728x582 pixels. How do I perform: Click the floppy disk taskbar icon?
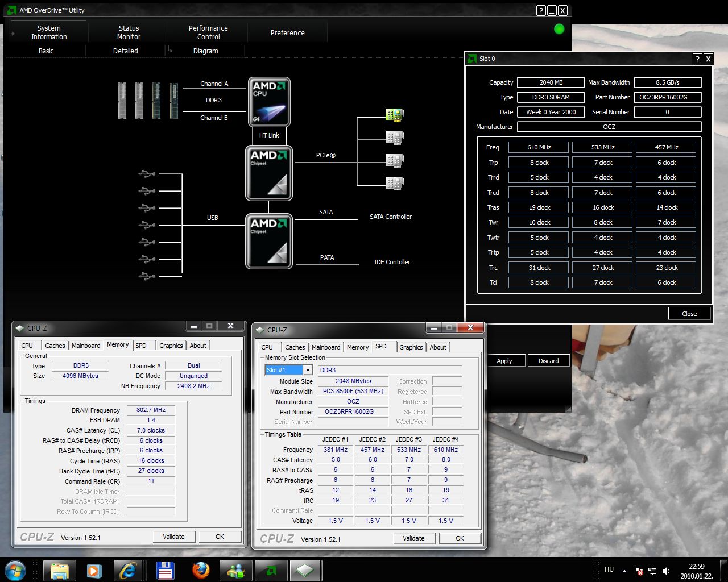[x=166, y=570]
